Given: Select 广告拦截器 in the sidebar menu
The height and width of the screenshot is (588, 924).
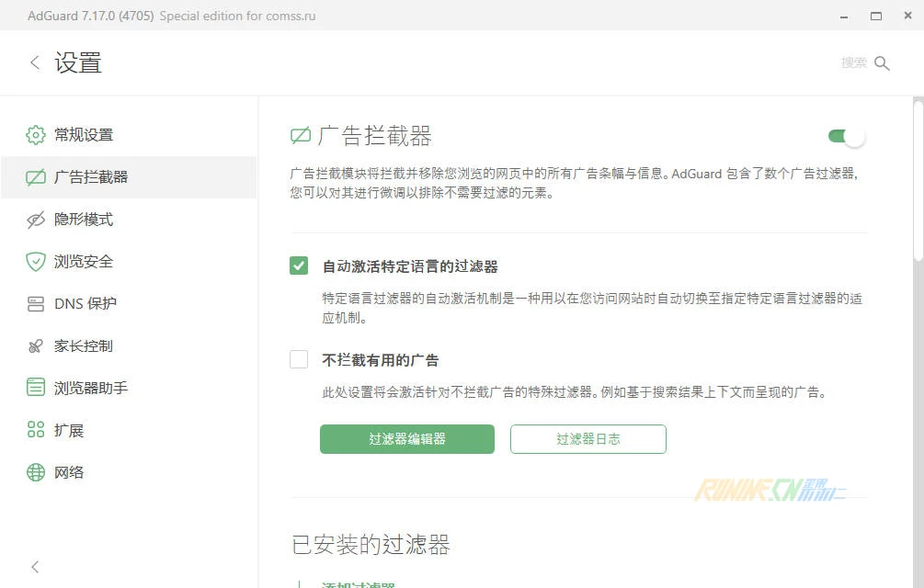Looking at the screenshot, I should (91, 177).
